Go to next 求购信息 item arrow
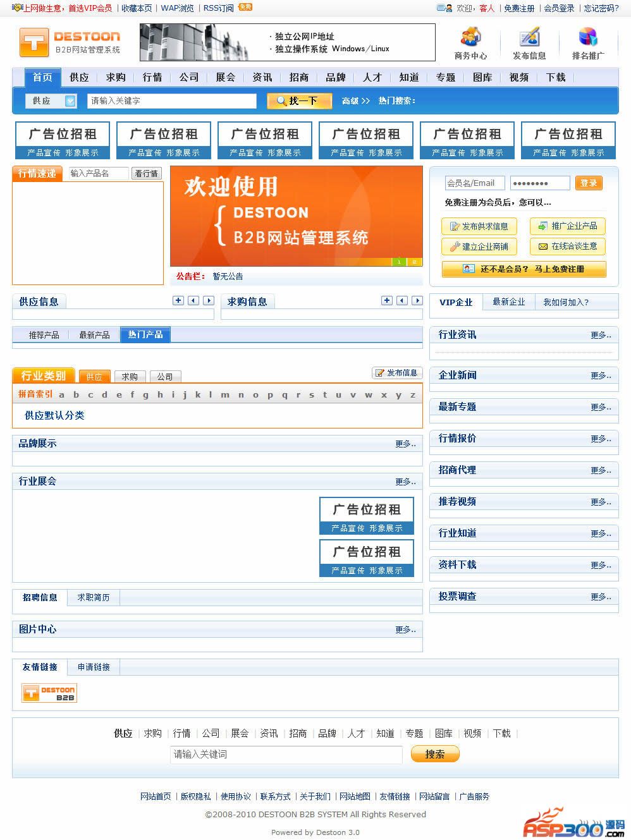 click(x=417, y=301)
